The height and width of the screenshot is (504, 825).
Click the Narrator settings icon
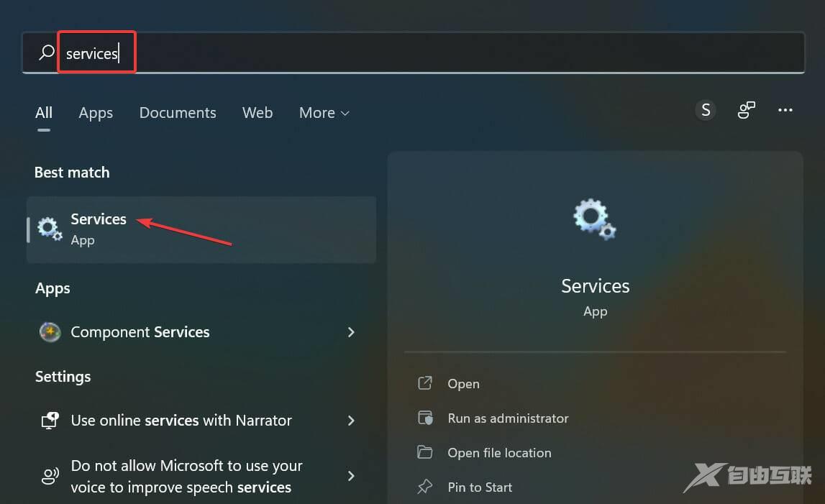(x=50, y=421)
